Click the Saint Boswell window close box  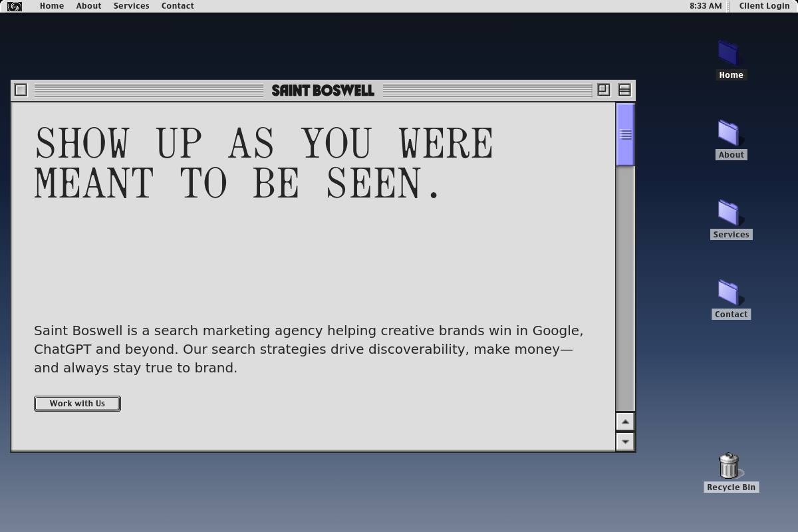21,90
